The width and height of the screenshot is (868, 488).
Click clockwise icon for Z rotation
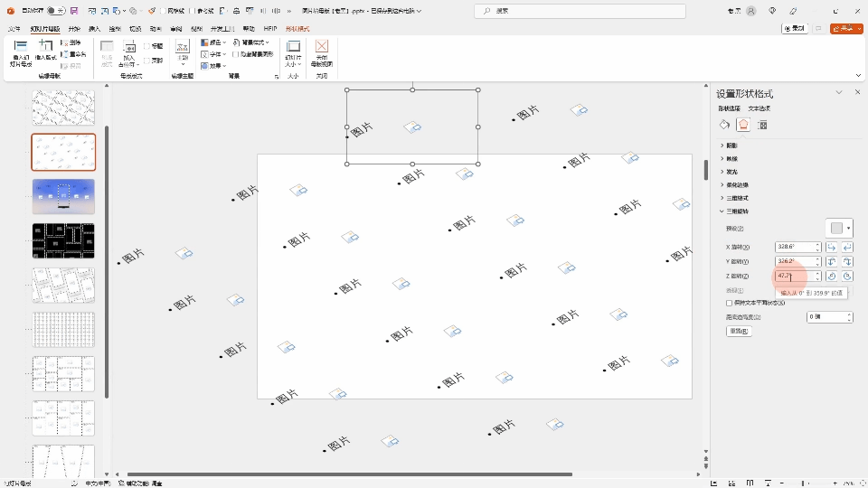pyautogui.click(x=832, y=277)
